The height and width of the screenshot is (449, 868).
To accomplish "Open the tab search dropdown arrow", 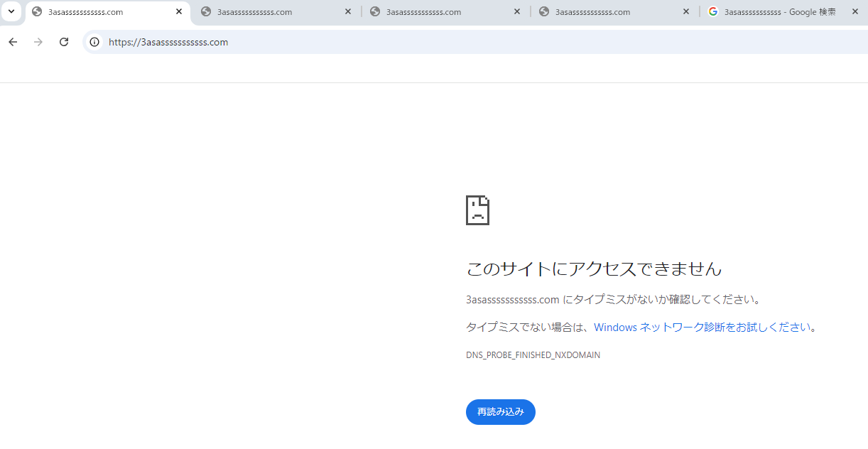I will coord(11,12).
